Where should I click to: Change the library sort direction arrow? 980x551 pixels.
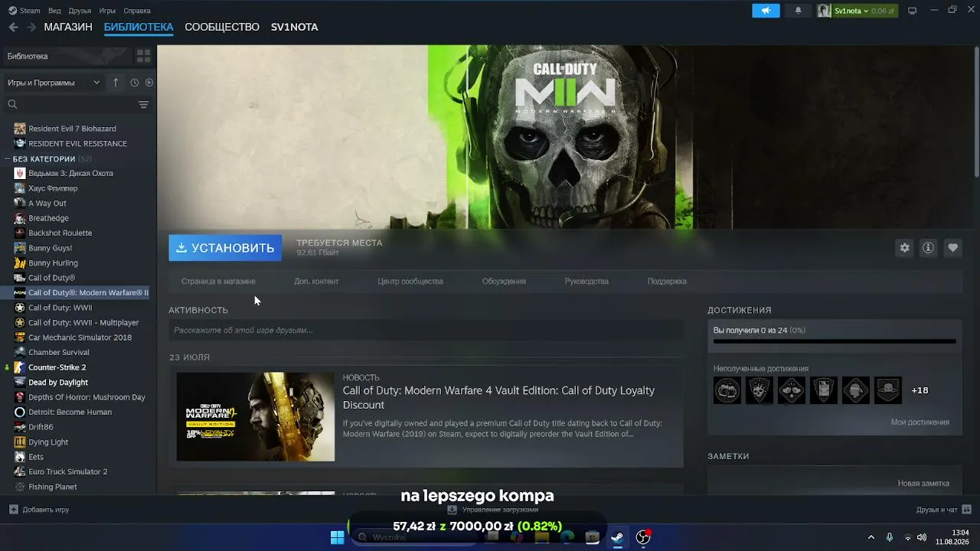click(x=116, y=83)
